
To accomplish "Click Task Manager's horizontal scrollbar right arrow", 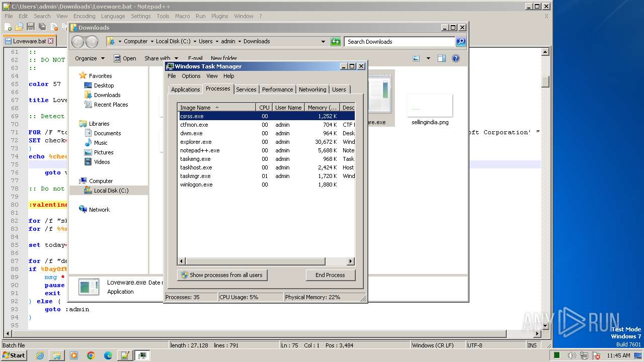I will [x=351, y=261].
